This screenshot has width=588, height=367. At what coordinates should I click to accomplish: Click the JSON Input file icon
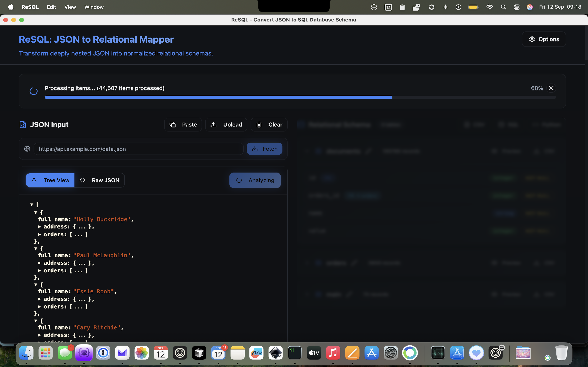coord(23,125)
